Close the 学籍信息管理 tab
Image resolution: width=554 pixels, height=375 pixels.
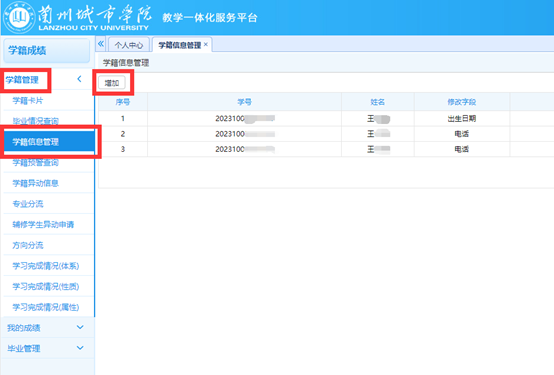point(206,45)
